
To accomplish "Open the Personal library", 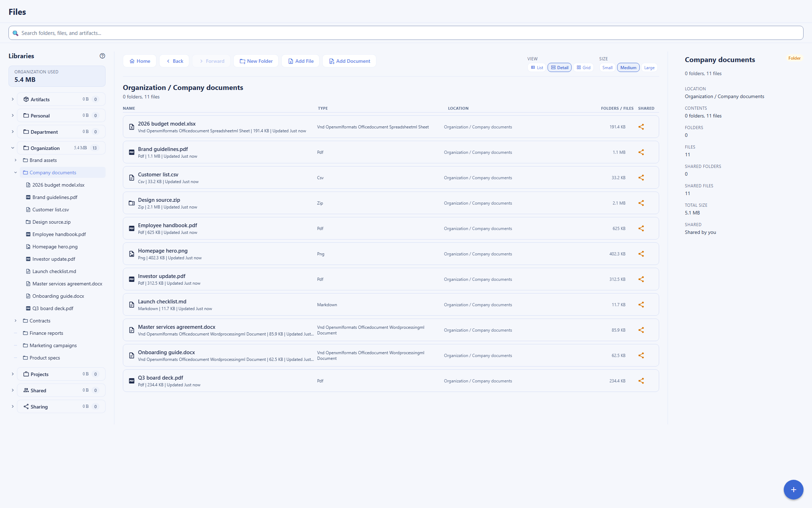I will (x=61, y=116).
